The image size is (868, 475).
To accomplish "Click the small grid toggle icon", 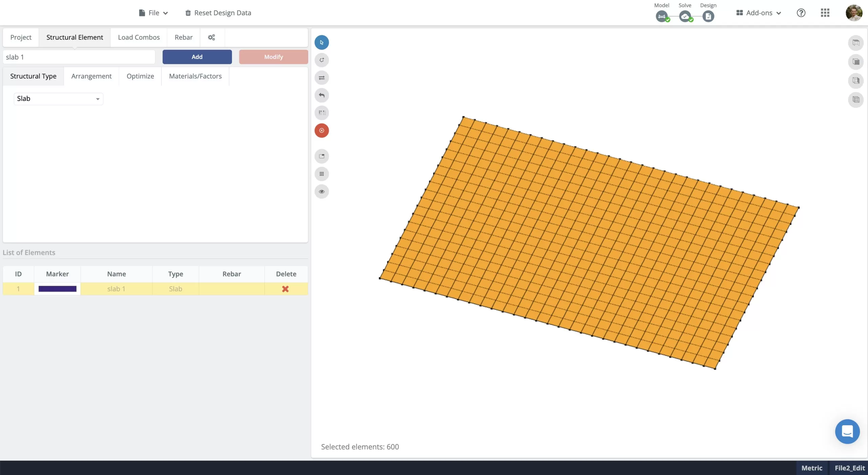I will click(x=321, y=174).
